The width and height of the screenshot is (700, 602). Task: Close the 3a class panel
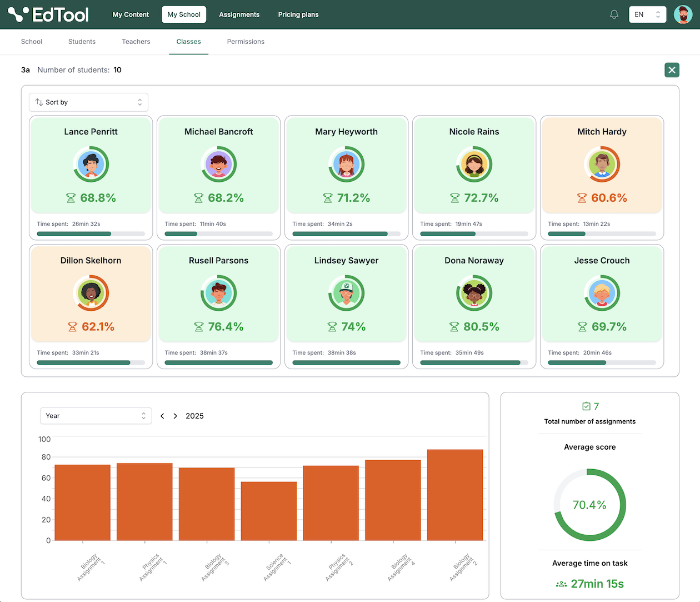pyautogui.click(x=672, y=70)
